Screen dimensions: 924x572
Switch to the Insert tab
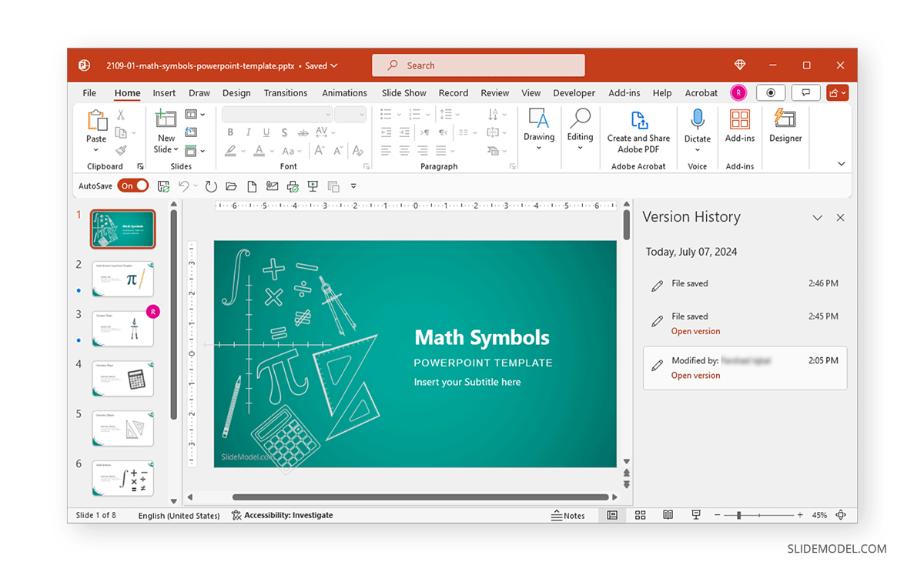pyautogui.click(x=164, y=93)
